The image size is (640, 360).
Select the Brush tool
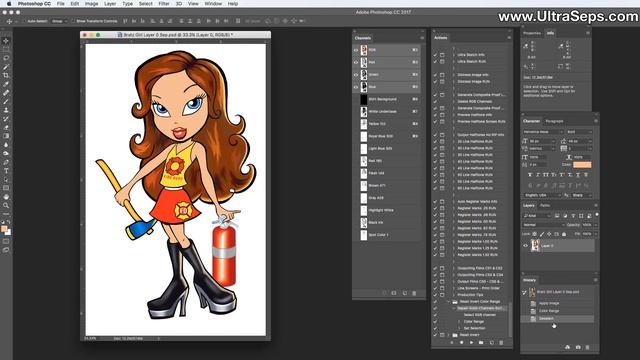(x=6, y=101)
